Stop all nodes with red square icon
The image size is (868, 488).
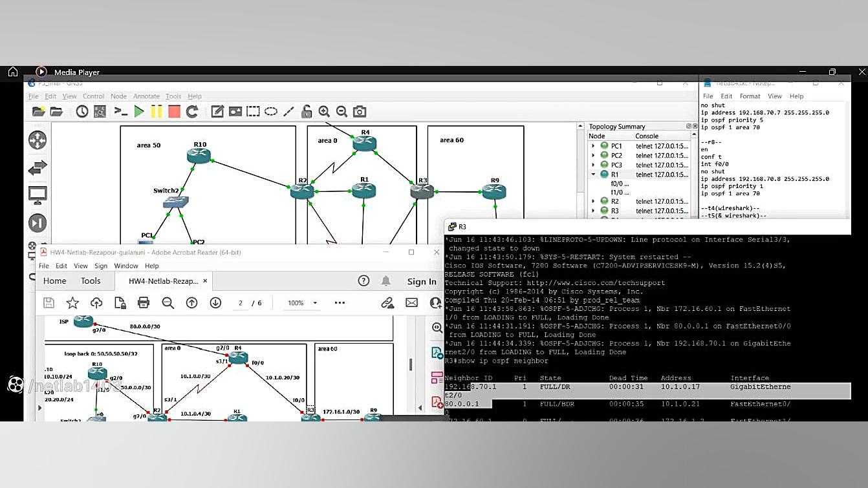pyautogui.click(x=174, y=111)
